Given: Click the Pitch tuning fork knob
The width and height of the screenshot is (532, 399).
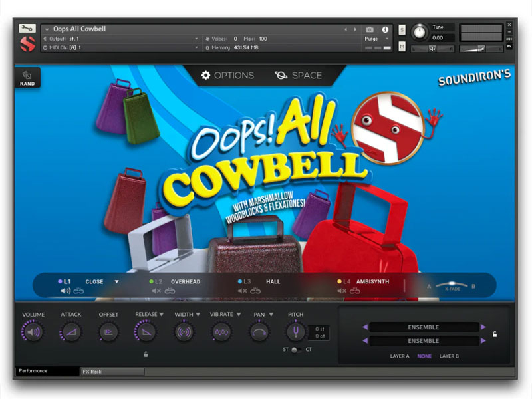Looking at the screenshot, I should tap(295, 332).
